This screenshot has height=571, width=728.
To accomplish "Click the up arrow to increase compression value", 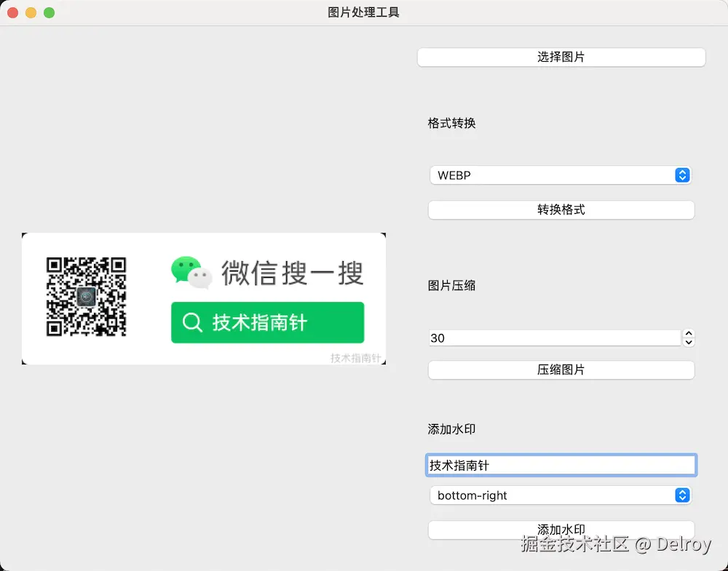I will (689, 333).
